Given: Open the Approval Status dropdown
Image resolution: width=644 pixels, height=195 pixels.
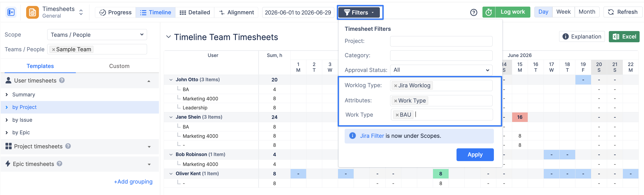Looking at the screenshot, I should tap(441, 70).
